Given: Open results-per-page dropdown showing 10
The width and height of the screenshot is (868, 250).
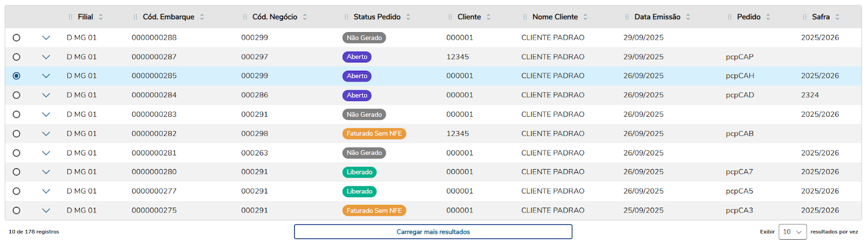Looking at the screenshot, I should [792, 232].
